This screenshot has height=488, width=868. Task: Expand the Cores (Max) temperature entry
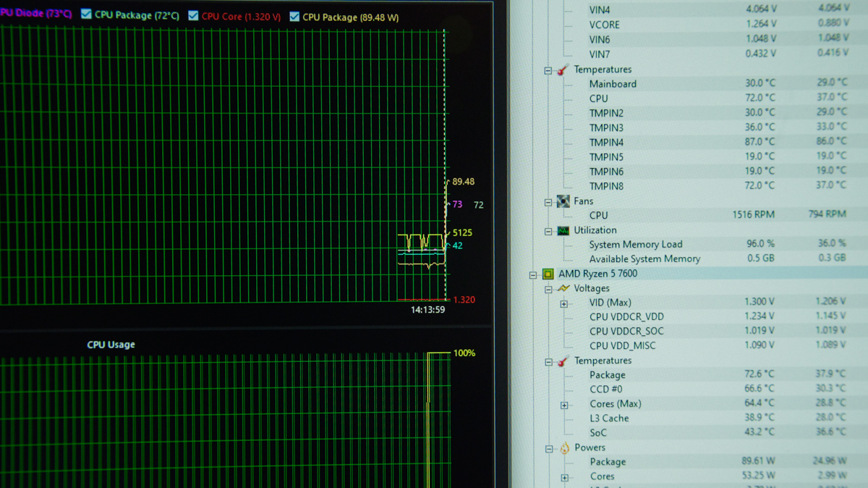click(564, 405)
